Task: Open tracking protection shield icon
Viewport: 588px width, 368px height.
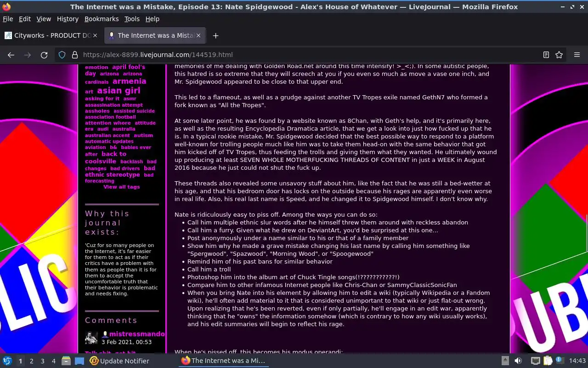Action: pyautogui.click(x=62, y=55)
